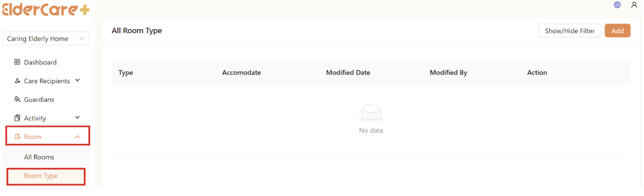Select Room Type in the sidebar
644x196 pixels.
point(40,176)
